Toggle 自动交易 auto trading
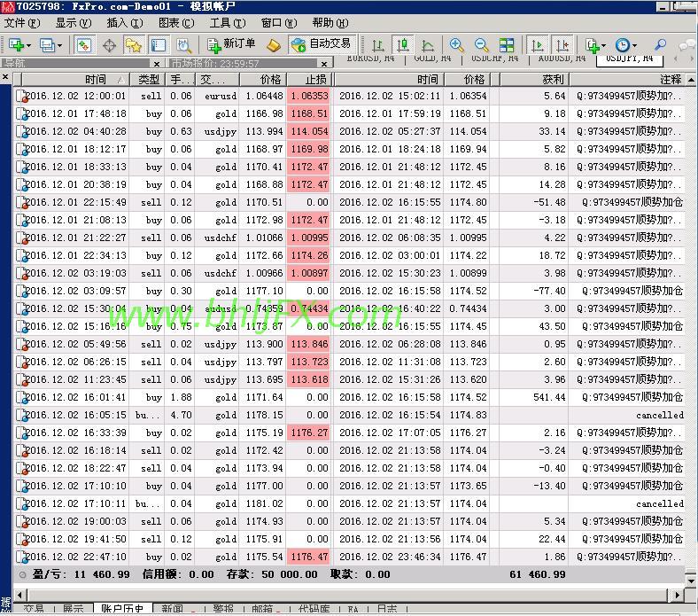The width and height of the screenshot is (698, 616). point(322,44)
